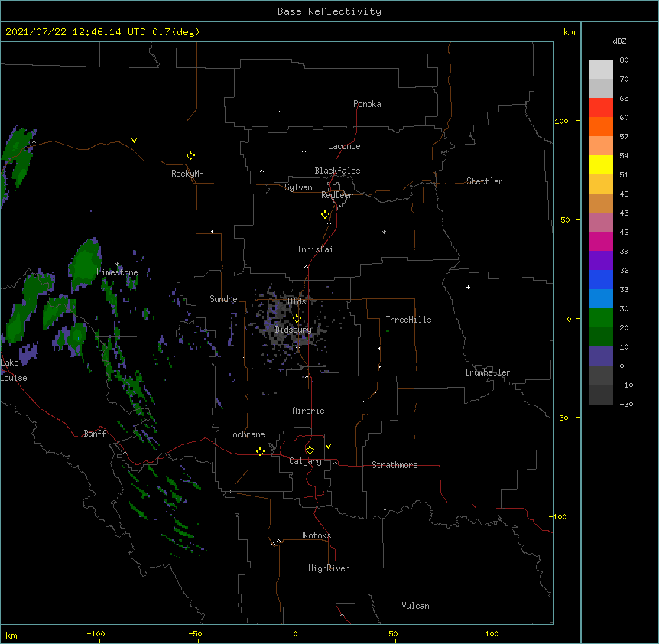The width and height of the screenshot is (659, 644).
Task: Click the -30 value in dBZ legend
Action: pyautogui.click(x=626, y=404)
